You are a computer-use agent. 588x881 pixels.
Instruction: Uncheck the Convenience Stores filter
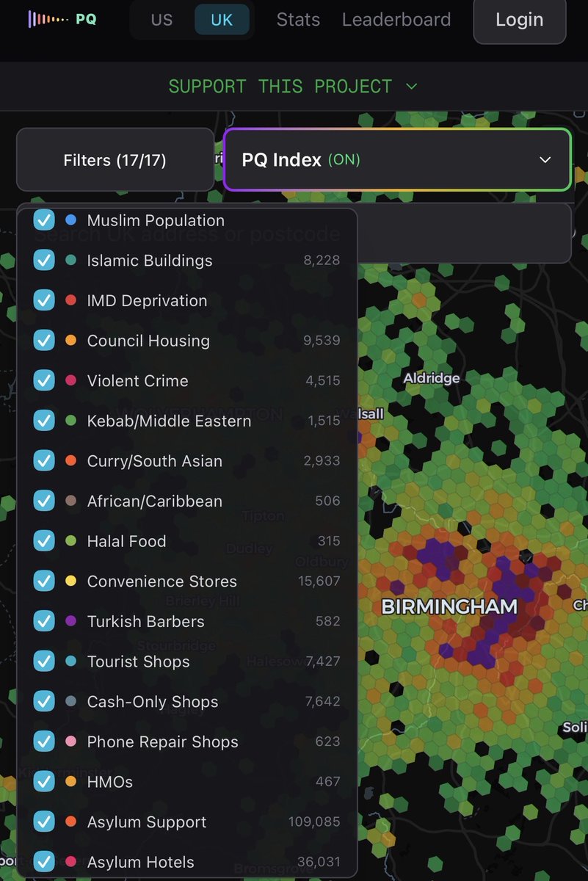[x=44, y=581]
